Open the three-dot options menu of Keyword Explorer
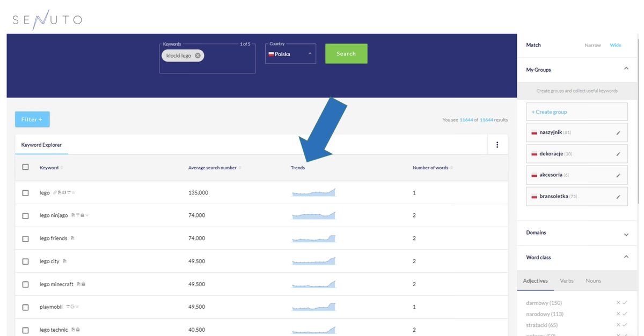Screen dimensions: 644x336 pos(497,145)
